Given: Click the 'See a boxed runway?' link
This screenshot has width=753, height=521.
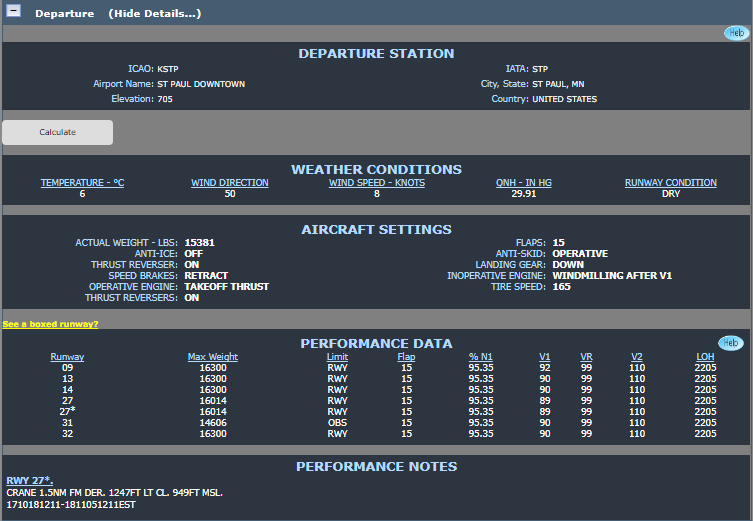Looking at the screenshot, I should click(50, 324).
